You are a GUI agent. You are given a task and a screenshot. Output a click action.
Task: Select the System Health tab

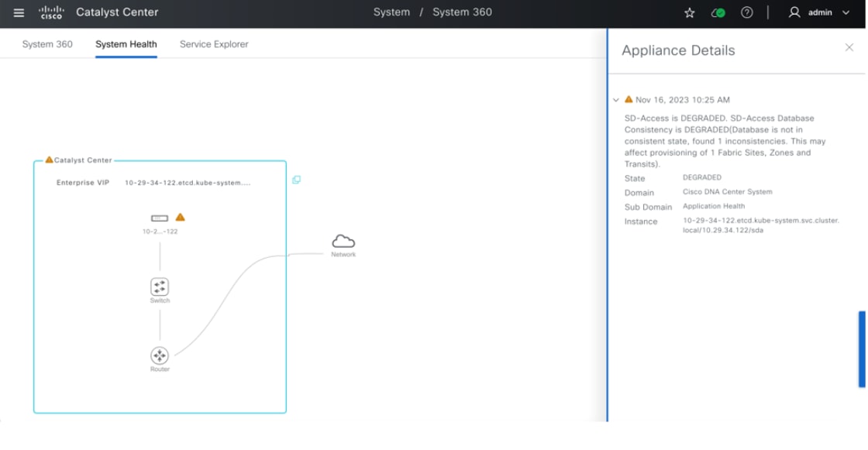(x=126, y=44)
